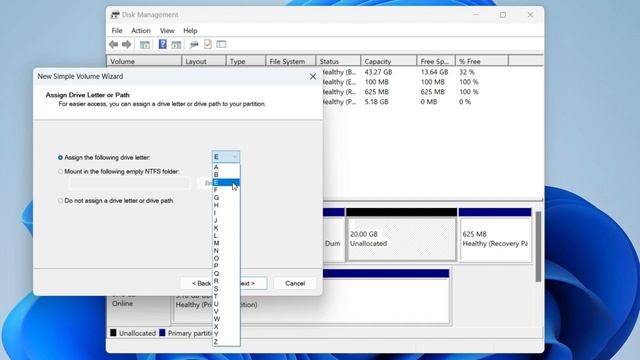Select 'Assign the following drive letter' radio
Screen dimensions: 640x360
[x=60, y=158]
